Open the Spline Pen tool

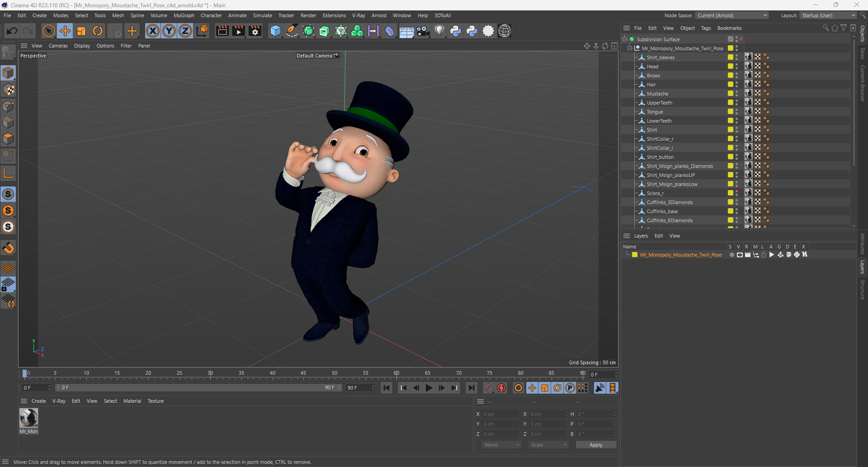pyautogui.click(x=292, y=31)
